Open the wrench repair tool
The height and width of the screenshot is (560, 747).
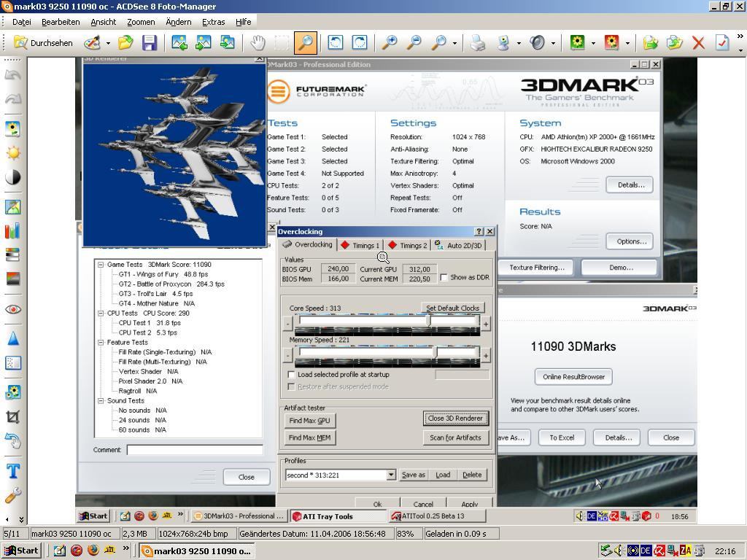(x=13, y=495)
